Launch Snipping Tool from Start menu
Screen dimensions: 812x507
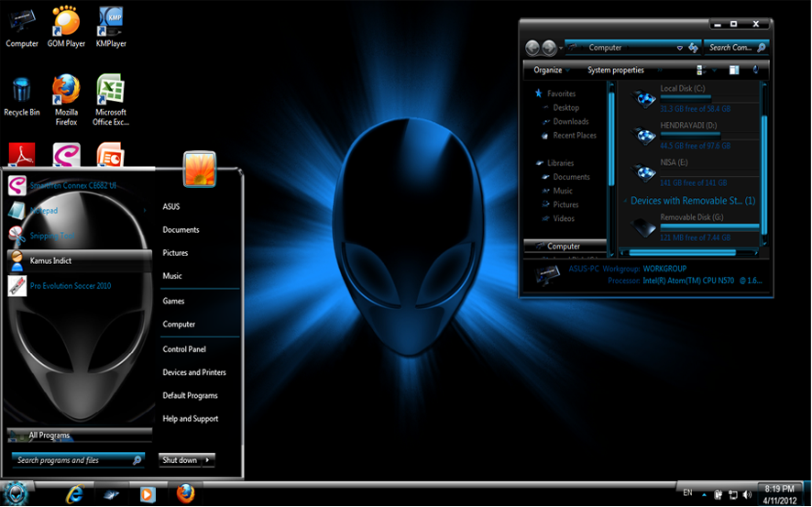point(79,236)
